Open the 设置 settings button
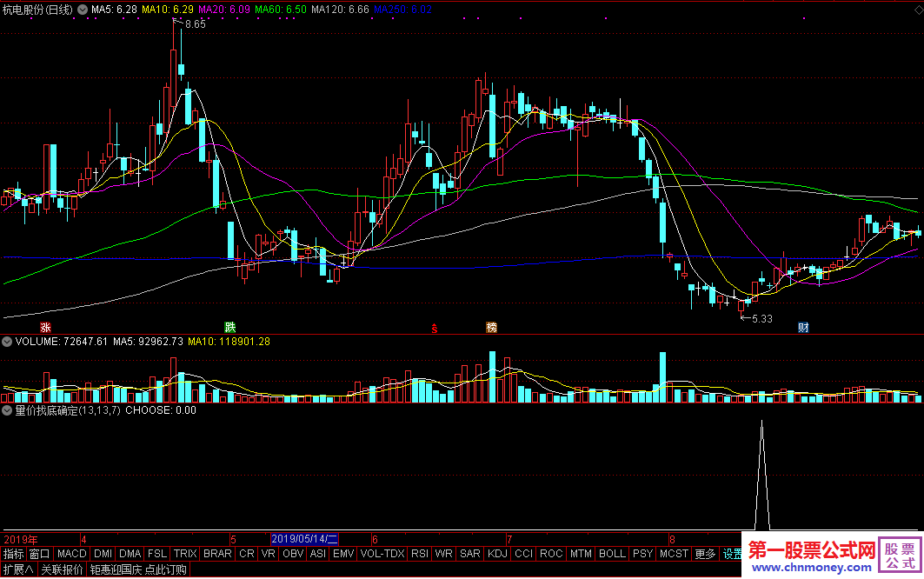 click(x=732, y=554)
